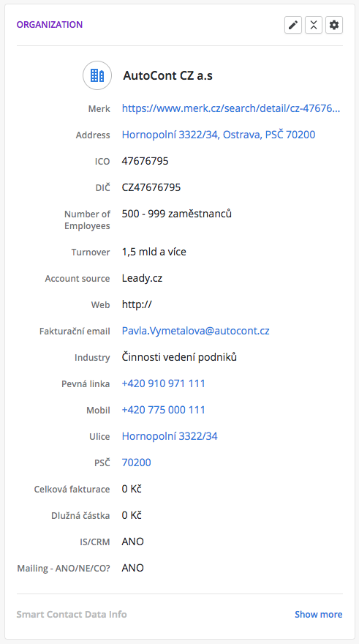Click the Web field http://
Image resolution: width=359 pixels, height=644 pixels.
pyautogui.click(x=137, y=304)
